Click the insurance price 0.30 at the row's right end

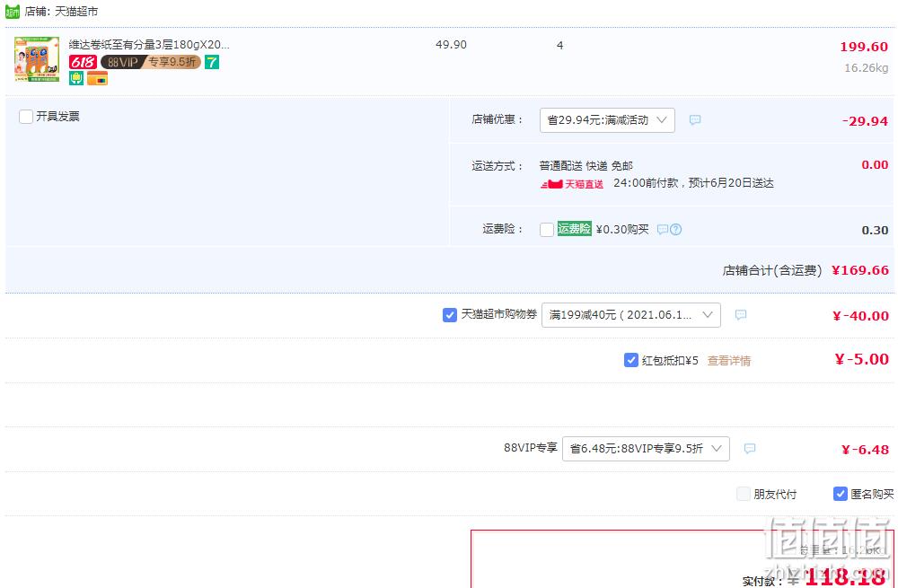pyautogui.click(x=875, y=230)
